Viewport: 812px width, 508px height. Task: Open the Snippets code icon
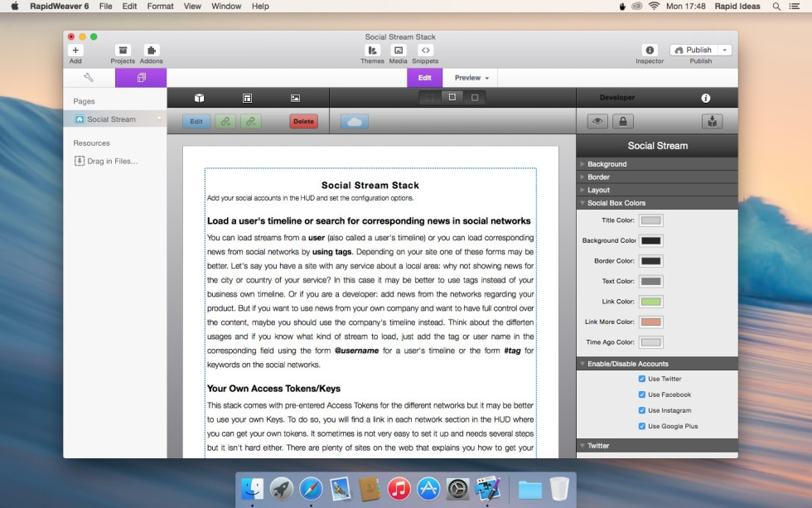pos(425,51)
